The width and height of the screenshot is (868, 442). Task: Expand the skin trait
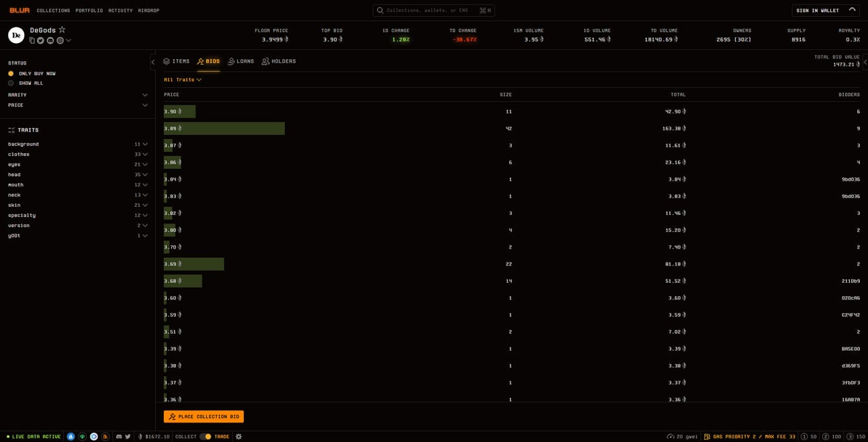click(x=78, y=205)
